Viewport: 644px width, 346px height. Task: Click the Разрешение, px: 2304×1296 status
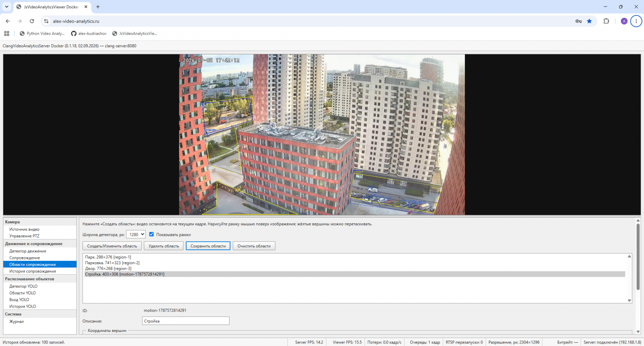[514, 342]
